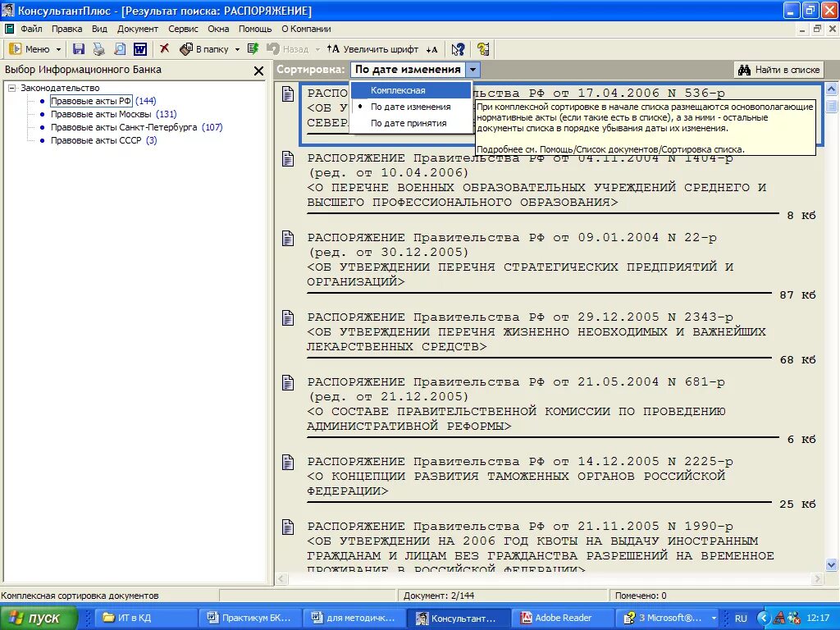Click Найти в списке button
The height and width of the screenshot is (630, 840).
(x=778, y=70)
